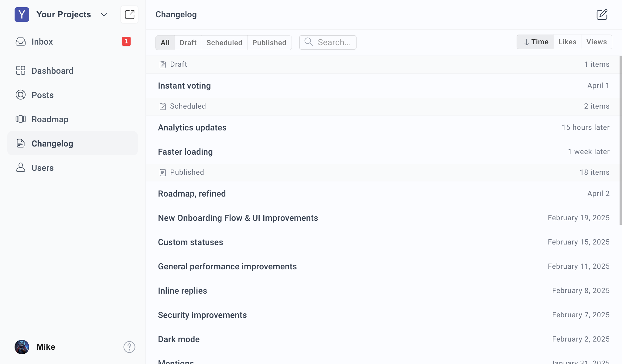This screenshot has width=622, height=364.
Task: Switch to the Draft filter tab
Action: (188, 42)
